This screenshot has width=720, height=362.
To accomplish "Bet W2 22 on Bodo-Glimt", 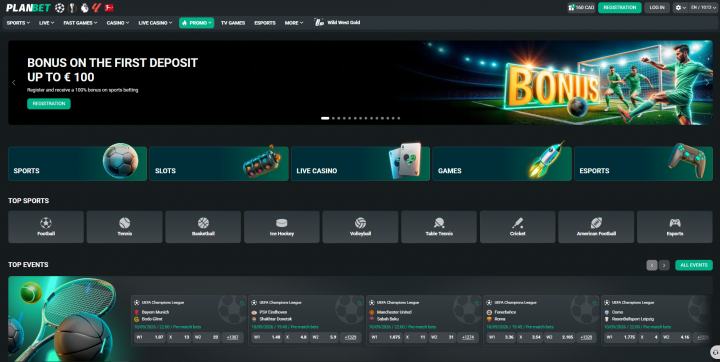I will click(x=206, y=337).
